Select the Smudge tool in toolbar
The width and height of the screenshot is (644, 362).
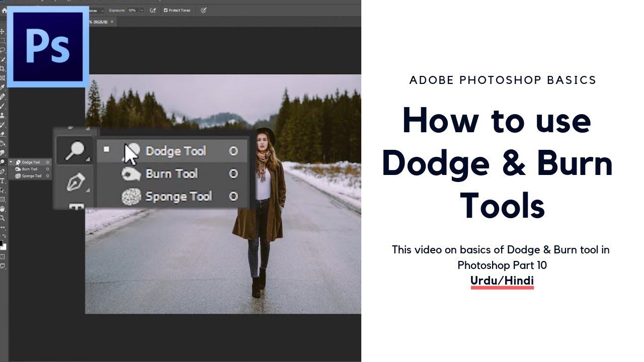coord(3,153)
